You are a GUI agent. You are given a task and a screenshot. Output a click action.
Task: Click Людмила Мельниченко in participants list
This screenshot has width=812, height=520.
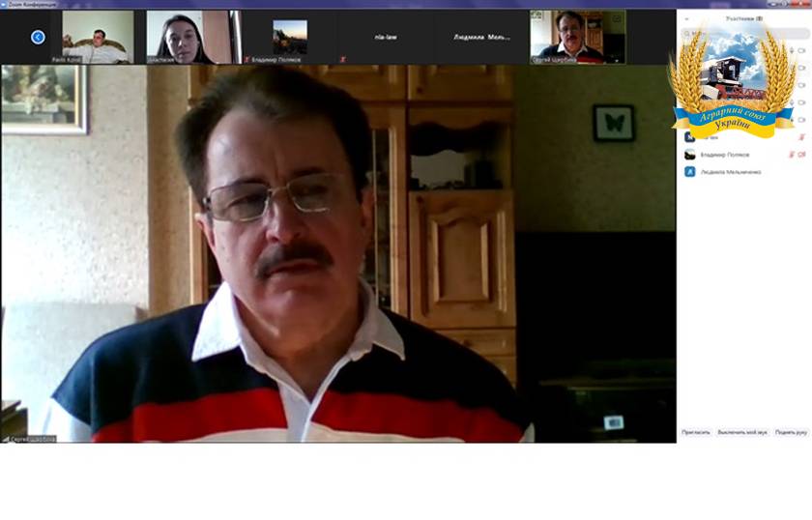pos(731,172)
